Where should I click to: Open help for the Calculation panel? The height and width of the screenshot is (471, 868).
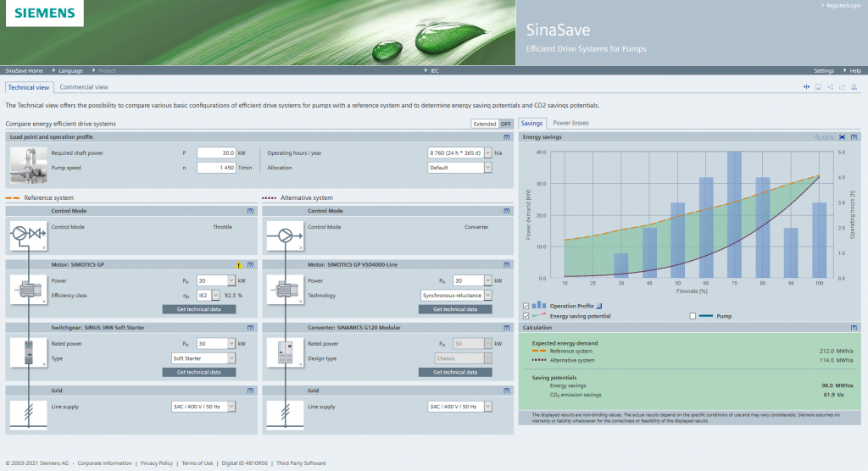click(x=854, y=328)
